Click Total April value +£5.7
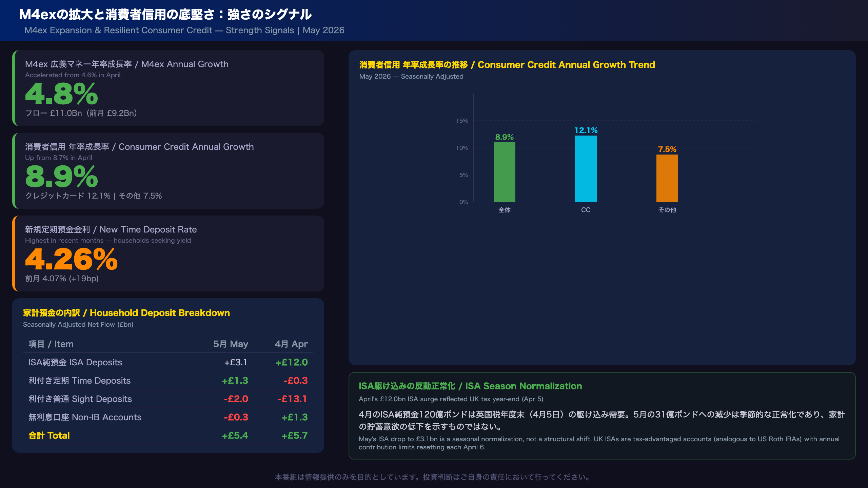Image resolution: width=868 pixels, height=488 pixels. 295,435
